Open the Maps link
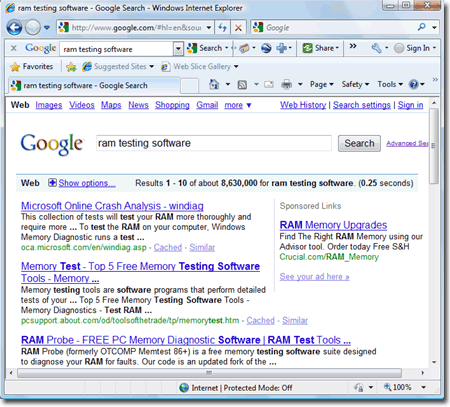 tap(111, 105)
